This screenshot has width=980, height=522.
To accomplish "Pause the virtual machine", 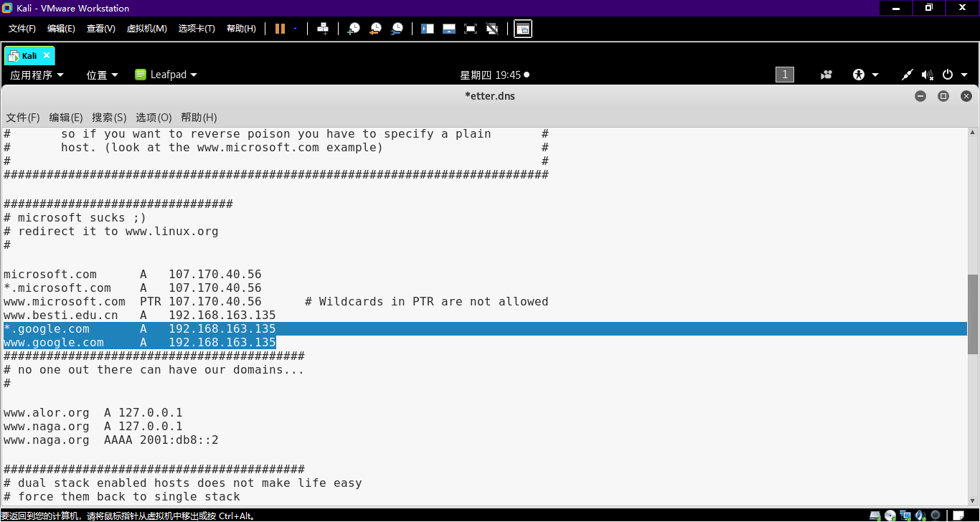I will click(280, 29).
